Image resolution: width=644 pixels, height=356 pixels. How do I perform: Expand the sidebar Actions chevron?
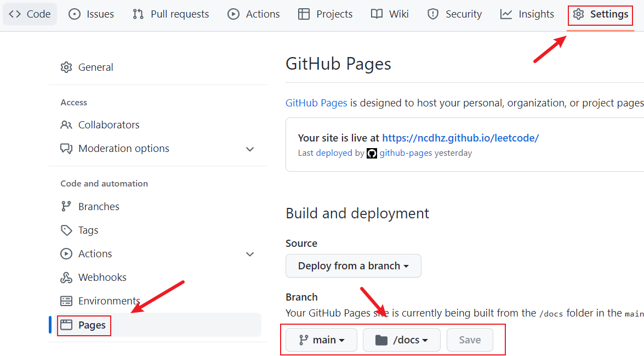(250, 254)
